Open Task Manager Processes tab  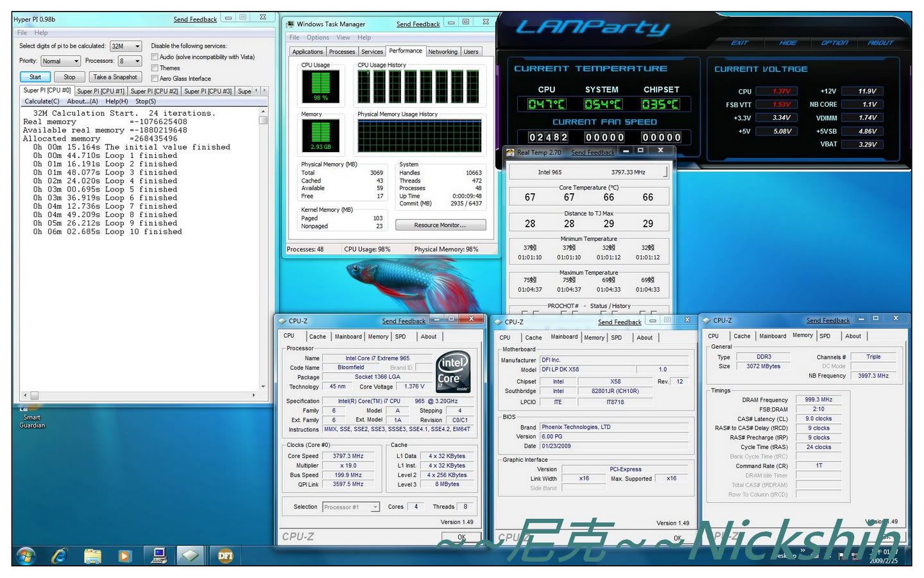click(x=342, y=52)
